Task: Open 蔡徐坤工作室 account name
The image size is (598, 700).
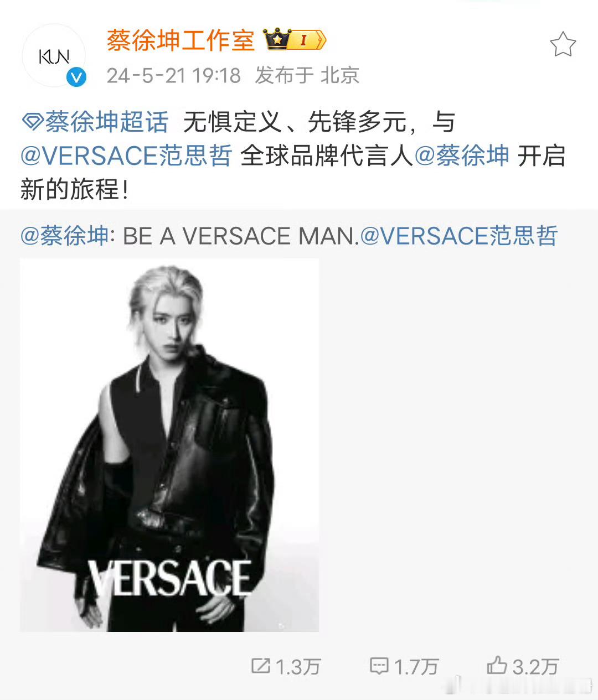Action: pyautogui.click(x=181, y=40)
